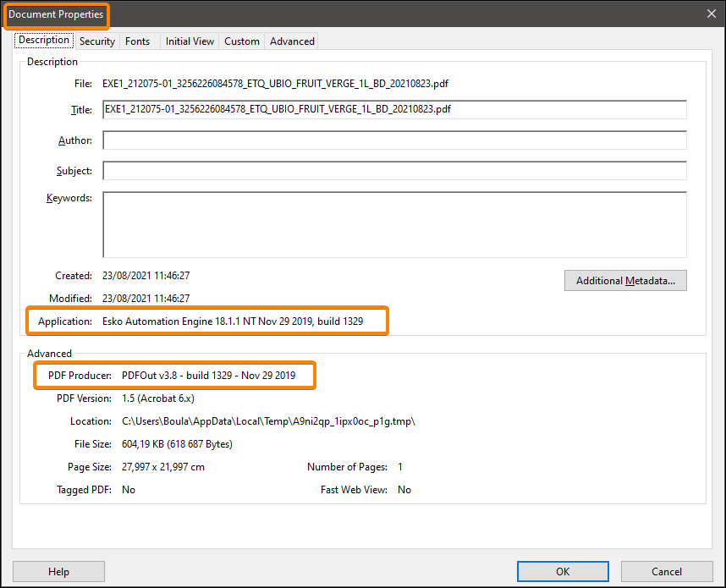Confirm changes with the OK button
Screen dimensions: 726x588
click(562, 571)
